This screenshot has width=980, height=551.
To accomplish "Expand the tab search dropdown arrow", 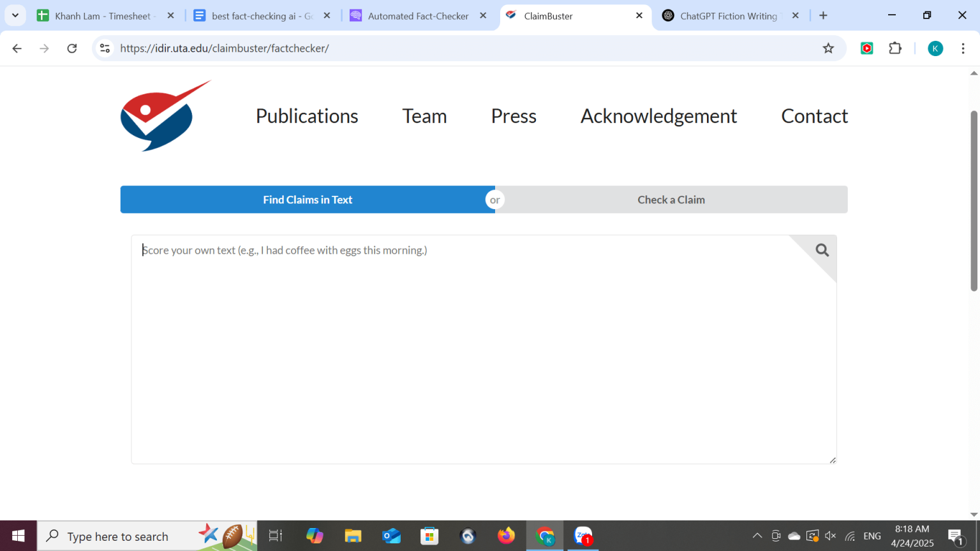I will (15, 16).
